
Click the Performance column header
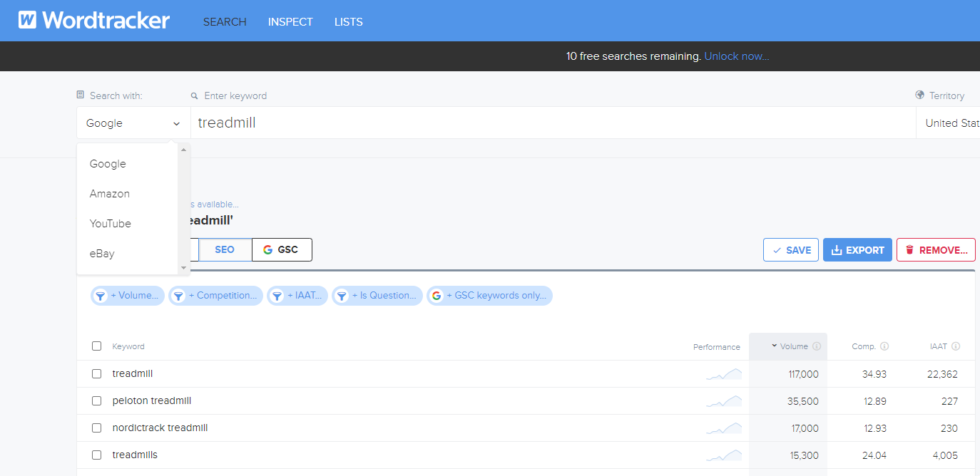tap(717, 347)
